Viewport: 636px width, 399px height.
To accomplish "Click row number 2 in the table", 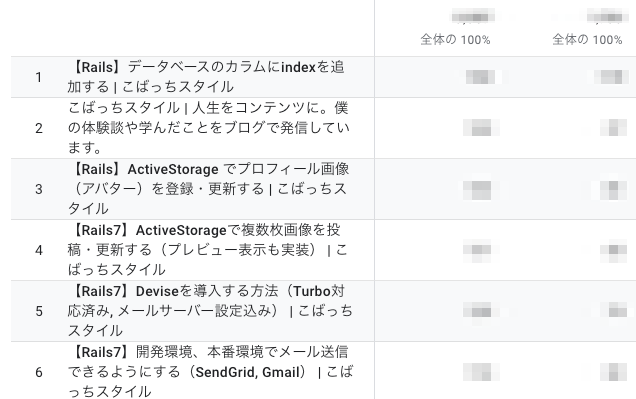I will coord(39,128).
